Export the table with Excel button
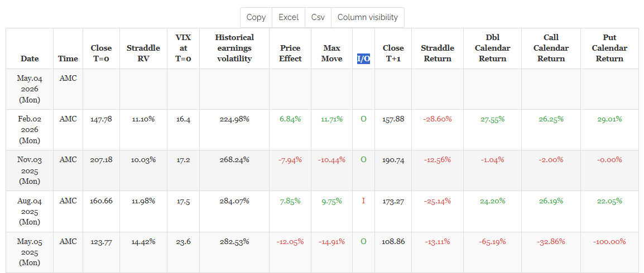Image resolution: width=644 pixels, height=273 pixels. [289, 17]
